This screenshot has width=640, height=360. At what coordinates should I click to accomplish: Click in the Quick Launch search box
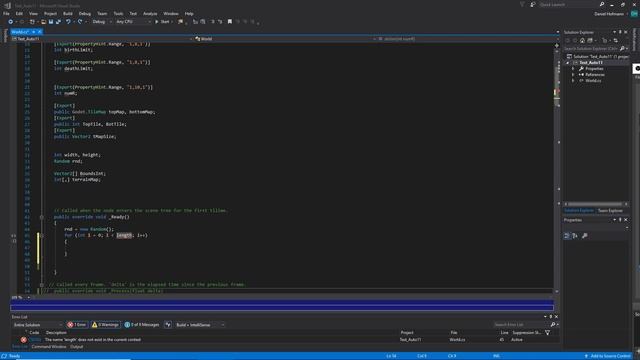[x=568, y=4]
